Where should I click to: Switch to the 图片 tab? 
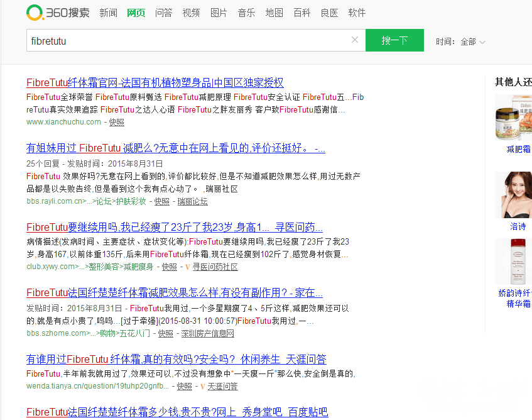pyautogui.click(x=219, y=13)
